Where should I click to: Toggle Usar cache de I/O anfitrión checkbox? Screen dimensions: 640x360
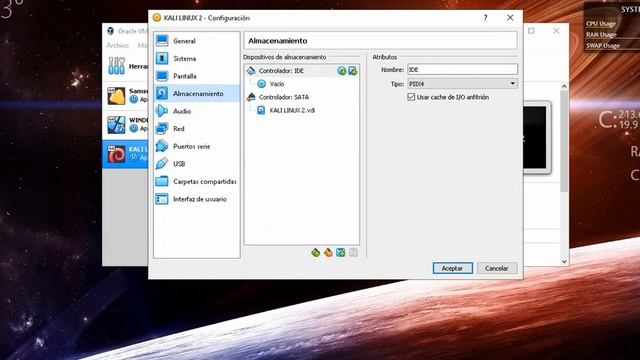tap(411, 97)
